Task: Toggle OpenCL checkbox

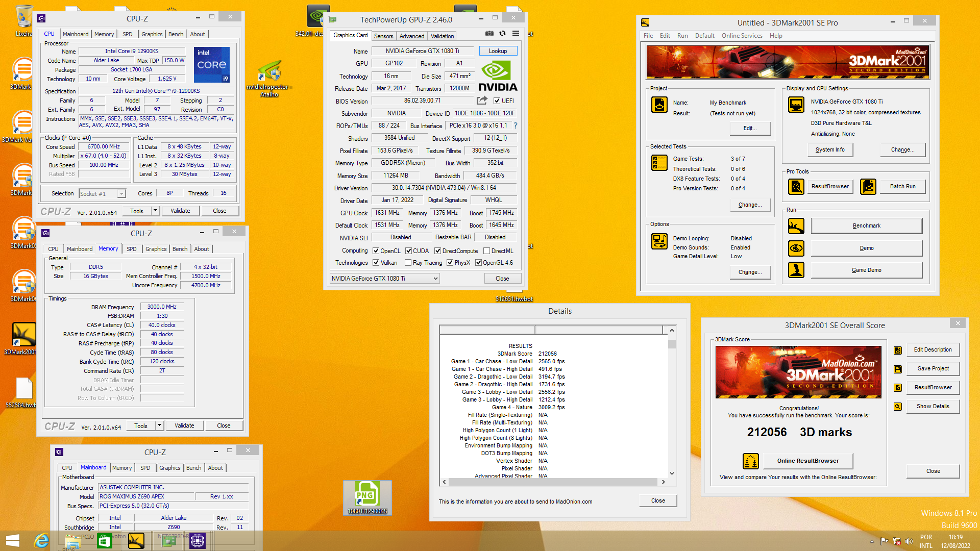Action: [x=376, y=251]
